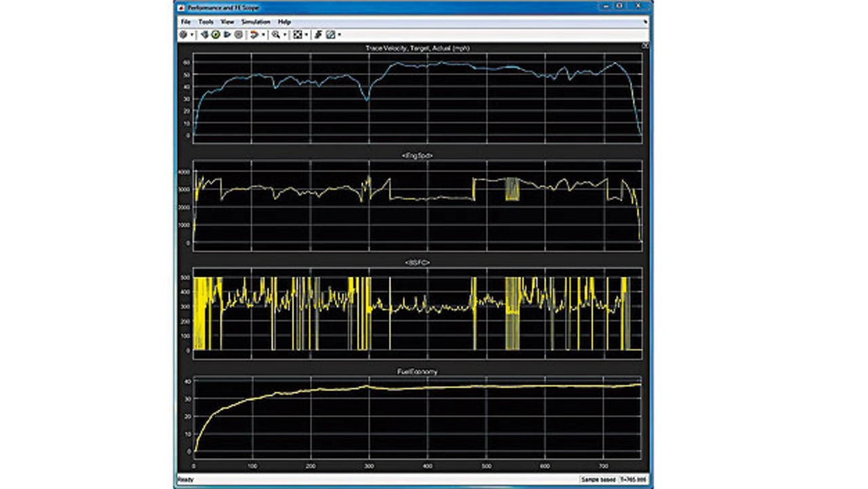Open the Scale Axes dropdown arrow
The width and height of the screenshot is (868, 489).
click(x=306, y=35)
